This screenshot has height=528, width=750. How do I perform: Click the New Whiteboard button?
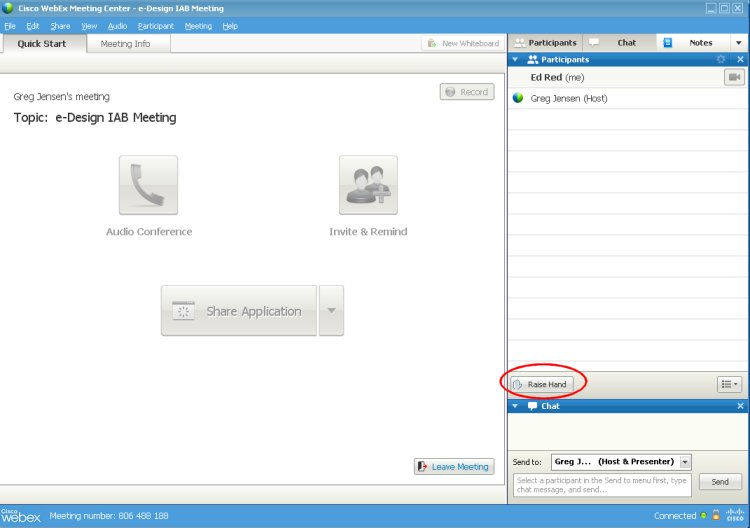click(463, 43)
